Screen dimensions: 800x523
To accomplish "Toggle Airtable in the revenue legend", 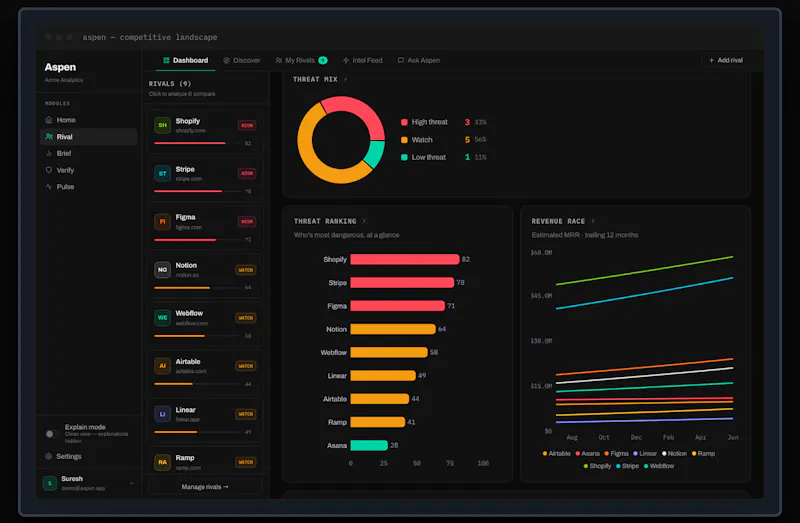I will pos(557,454).
